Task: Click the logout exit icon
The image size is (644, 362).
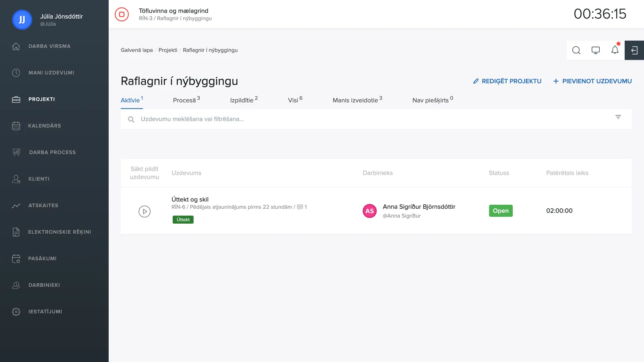Action: 634,50
